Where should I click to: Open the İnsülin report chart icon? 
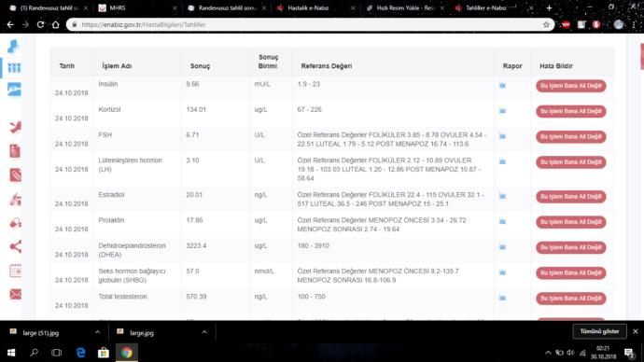tap(502, 86)
